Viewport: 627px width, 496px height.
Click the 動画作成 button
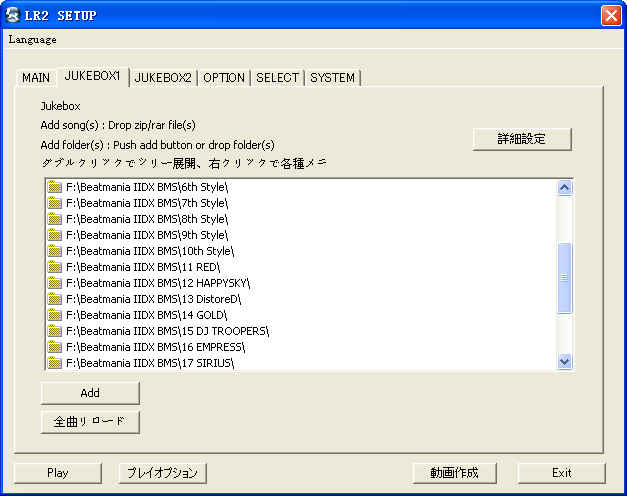[x=455, y=473]
